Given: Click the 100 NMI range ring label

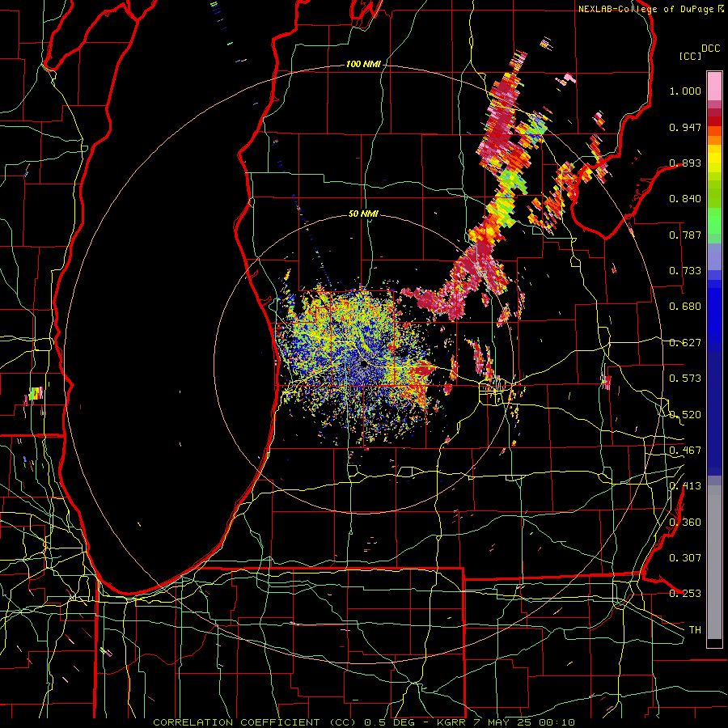Looking at the screenshot, I should (x=362, y=64).
